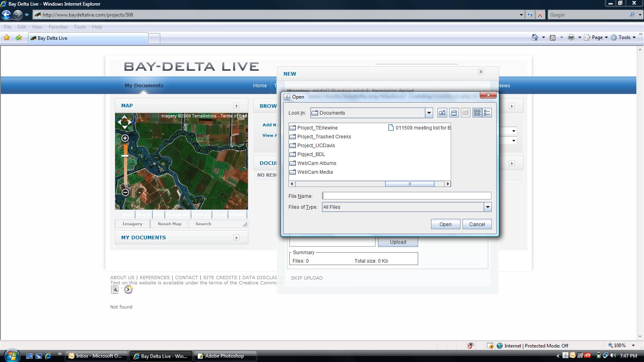This screenshot has height=362, width=644.
Task: Open the View menu
Action: 37,27
